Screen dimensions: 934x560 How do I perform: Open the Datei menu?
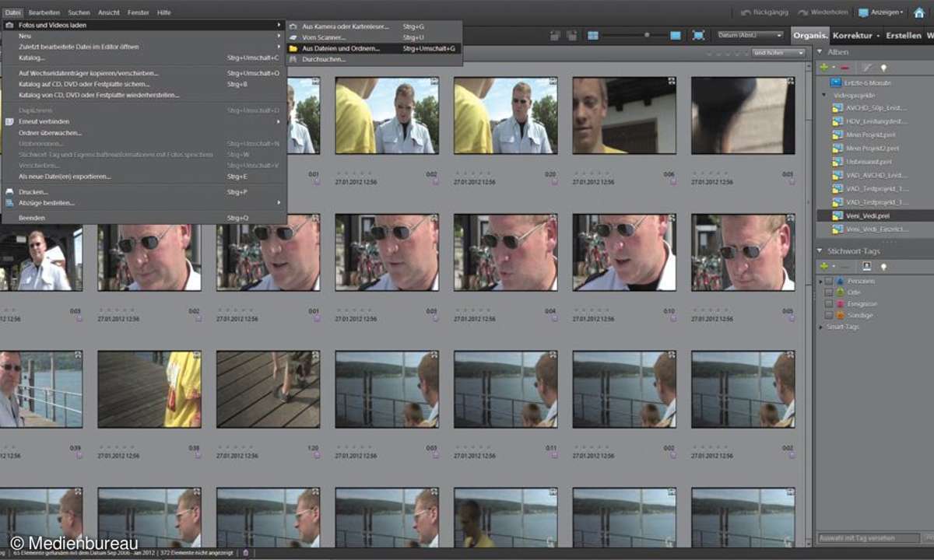(x=12, y=12)
